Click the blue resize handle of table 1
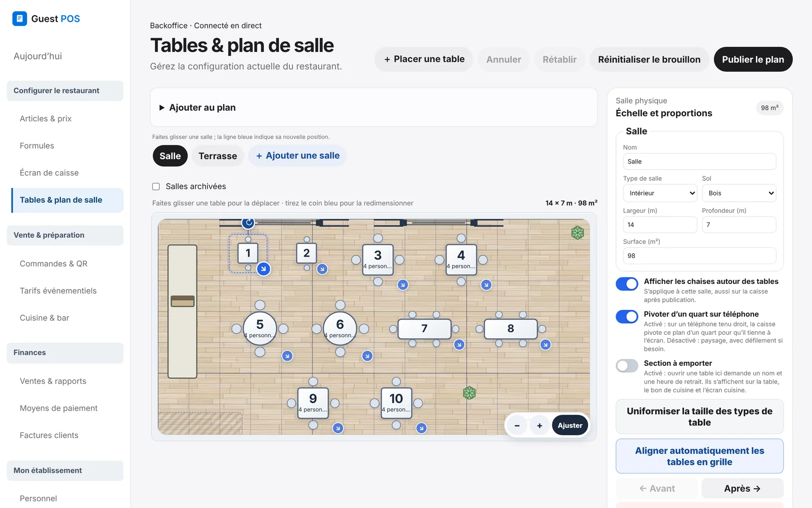812x508 pixels. 263,269
